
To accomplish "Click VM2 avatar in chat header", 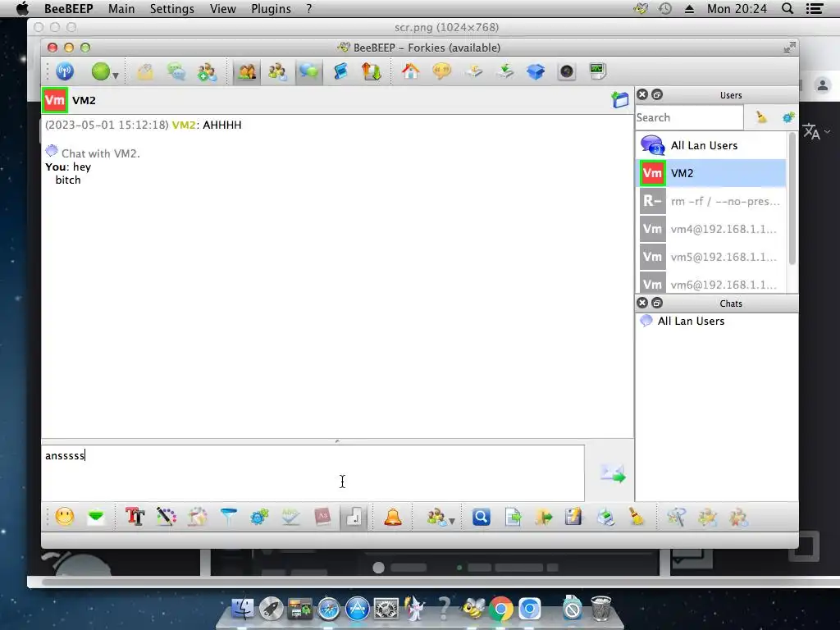I will (55, 100).
